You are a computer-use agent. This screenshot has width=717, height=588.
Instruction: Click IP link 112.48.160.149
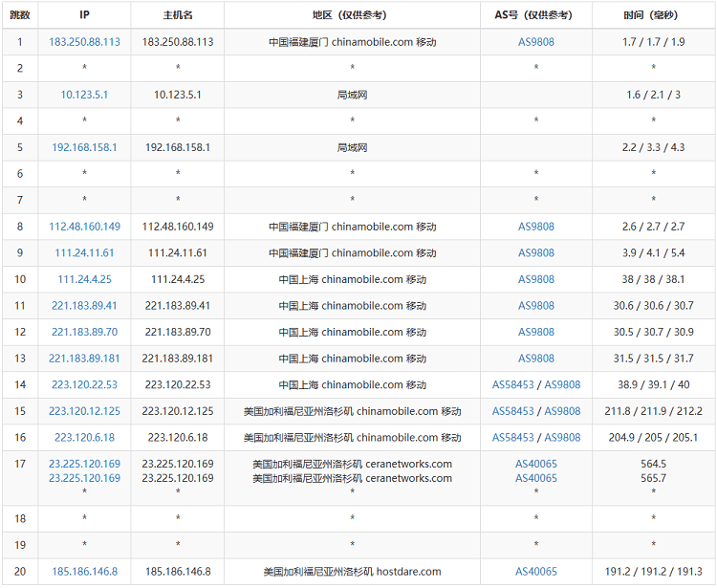pyautogui.click(x=84, y=227)
